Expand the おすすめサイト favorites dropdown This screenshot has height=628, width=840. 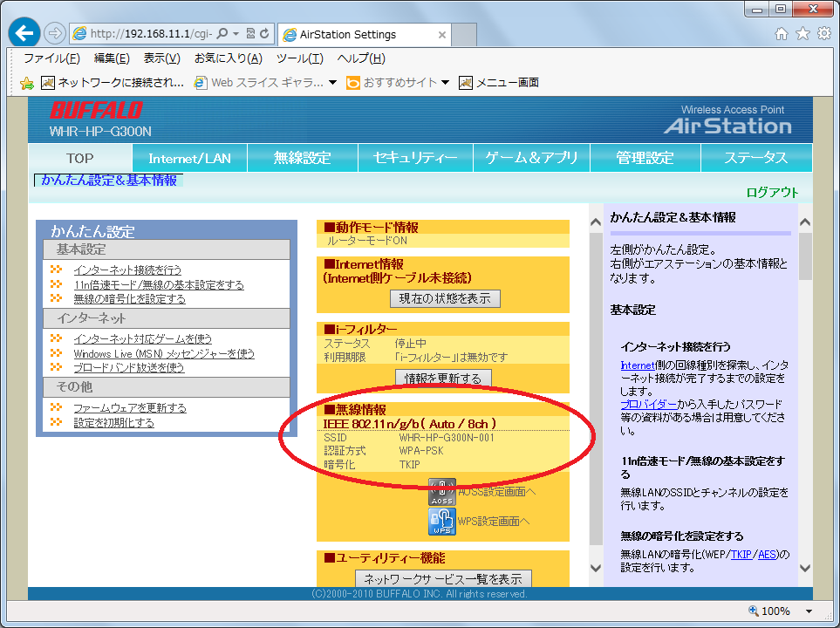click(x=445, y=83)
